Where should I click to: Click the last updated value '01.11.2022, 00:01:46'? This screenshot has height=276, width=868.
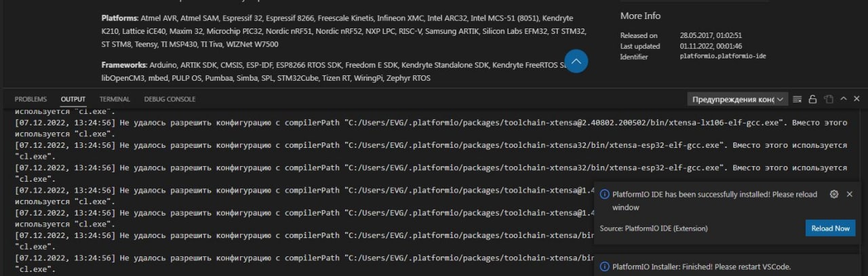[x=712, y=46]
